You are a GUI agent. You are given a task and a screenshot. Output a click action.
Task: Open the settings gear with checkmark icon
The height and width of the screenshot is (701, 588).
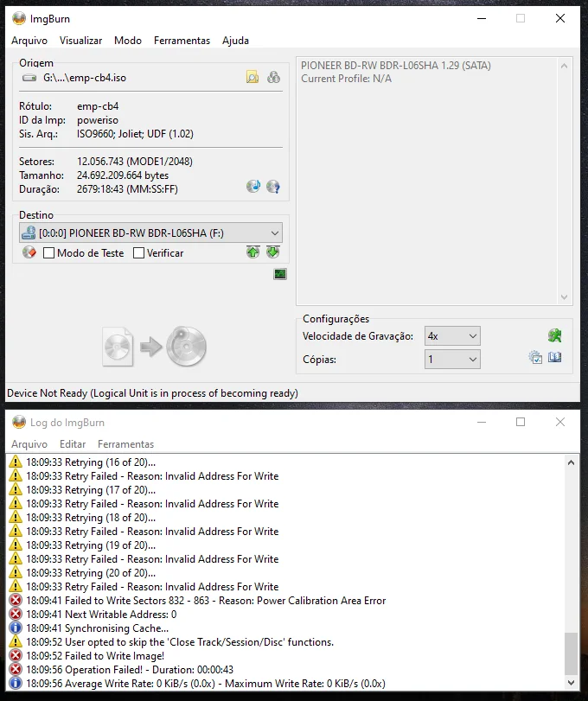(x=535, y=357)
